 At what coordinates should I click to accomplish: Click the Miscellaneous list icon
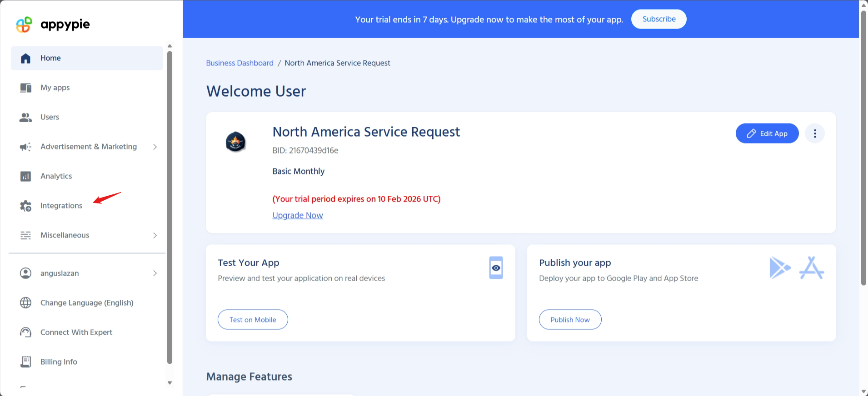[x=26, y=235]
